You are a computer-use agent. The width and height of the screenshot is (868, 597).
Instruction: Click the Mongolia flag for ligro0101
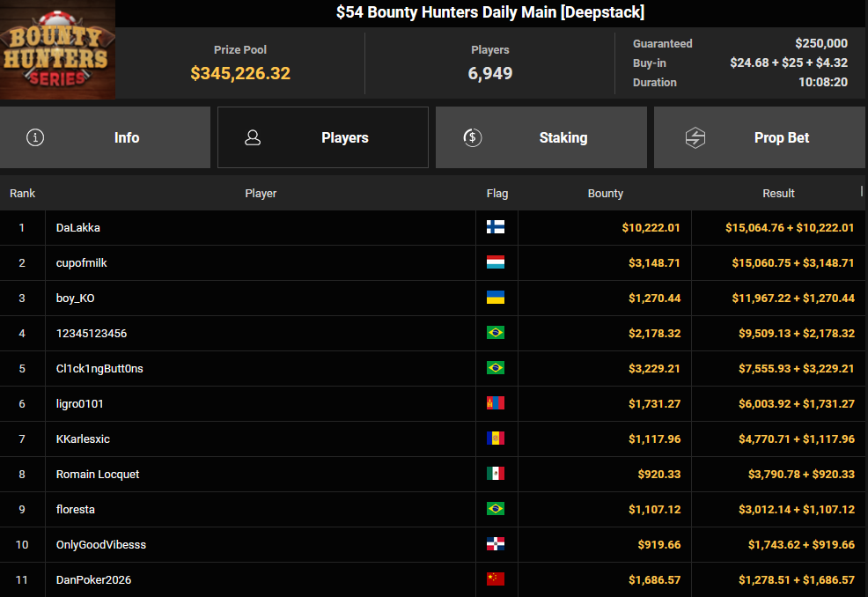[496, 403]
